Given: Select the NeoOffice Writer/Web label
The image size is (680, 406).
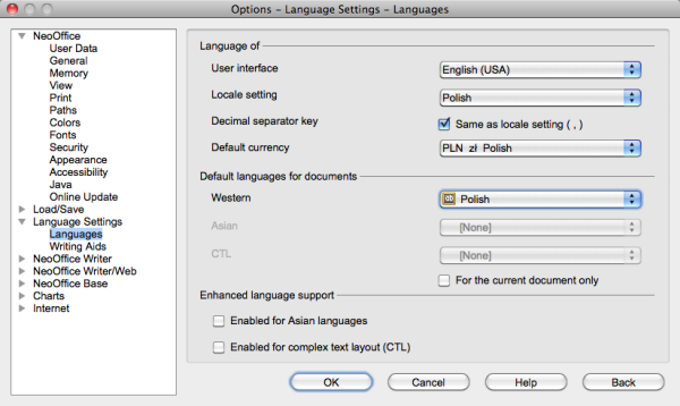Looking at the screenshot, I should [85, 271].
